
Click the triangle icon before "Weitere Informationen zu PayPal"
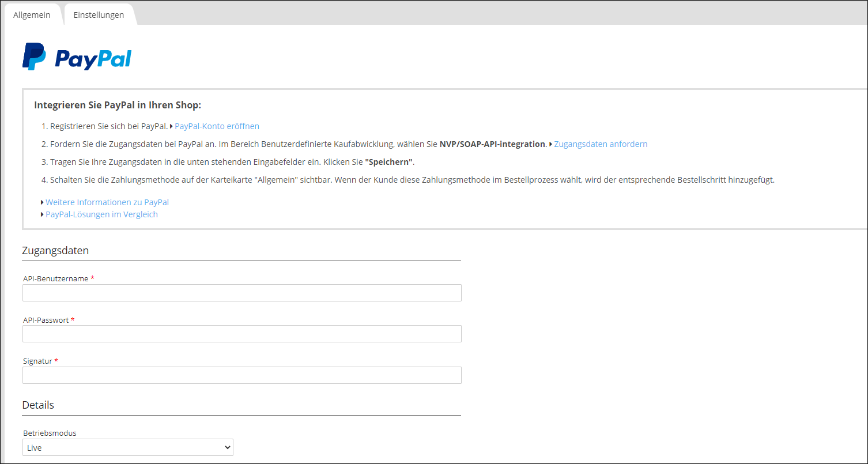point(42,202)
